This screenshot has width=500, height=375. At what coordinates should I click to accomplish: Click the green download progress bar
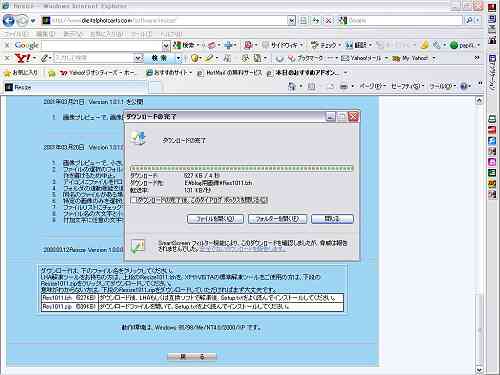click(x=241, y=168)
